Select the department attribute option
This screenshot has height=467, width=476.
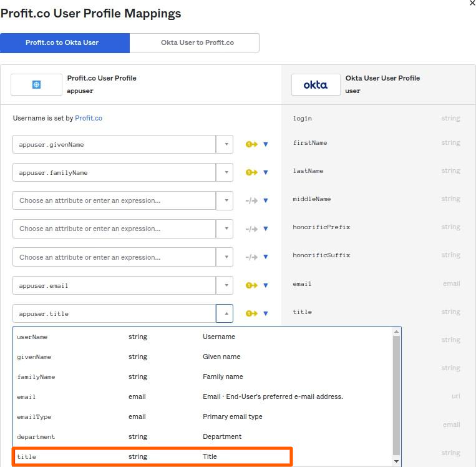tap(152, 436)
